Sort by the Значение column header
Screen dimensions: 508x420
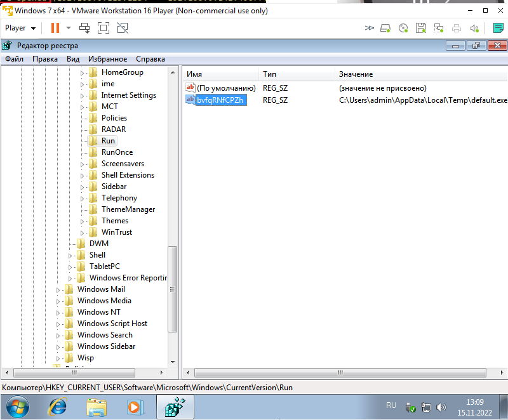(x=421, y=74)
